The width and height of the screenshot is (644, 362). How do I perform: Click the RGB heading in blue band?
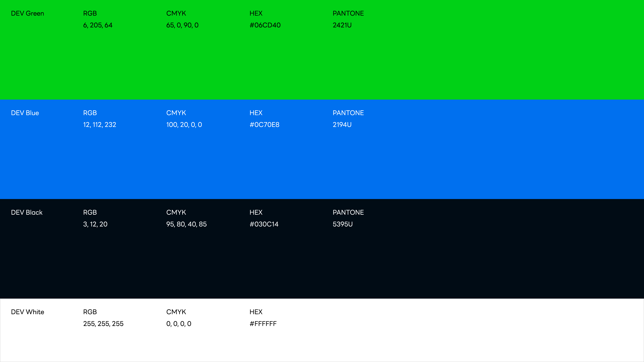[x=90, y=113]
